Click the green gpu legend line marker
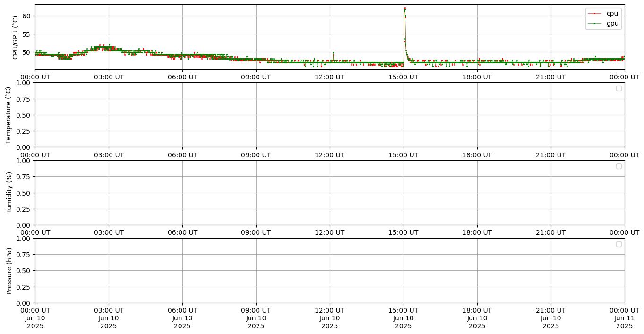Viewport: 644px width, 334px height. (x=594, y=23)
